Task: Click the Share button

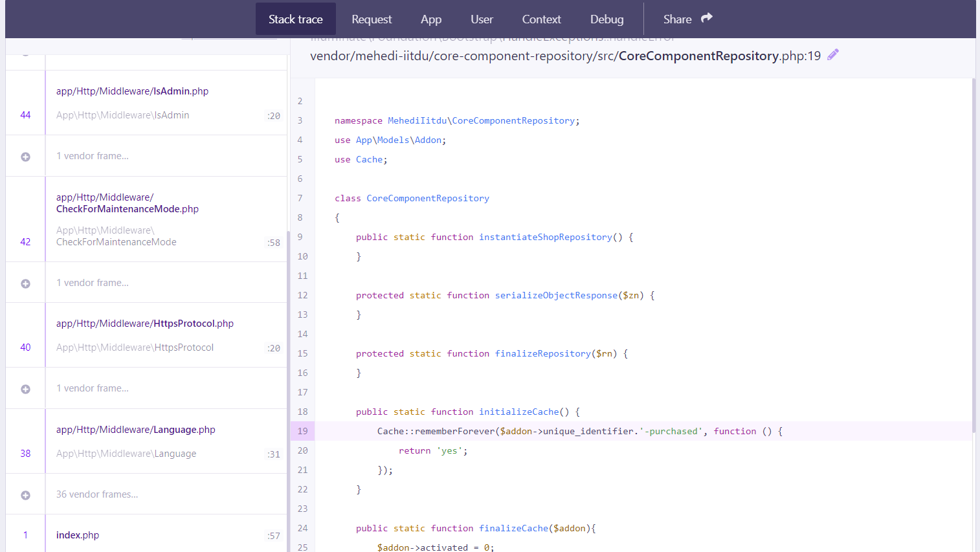Action: (687, 19)
